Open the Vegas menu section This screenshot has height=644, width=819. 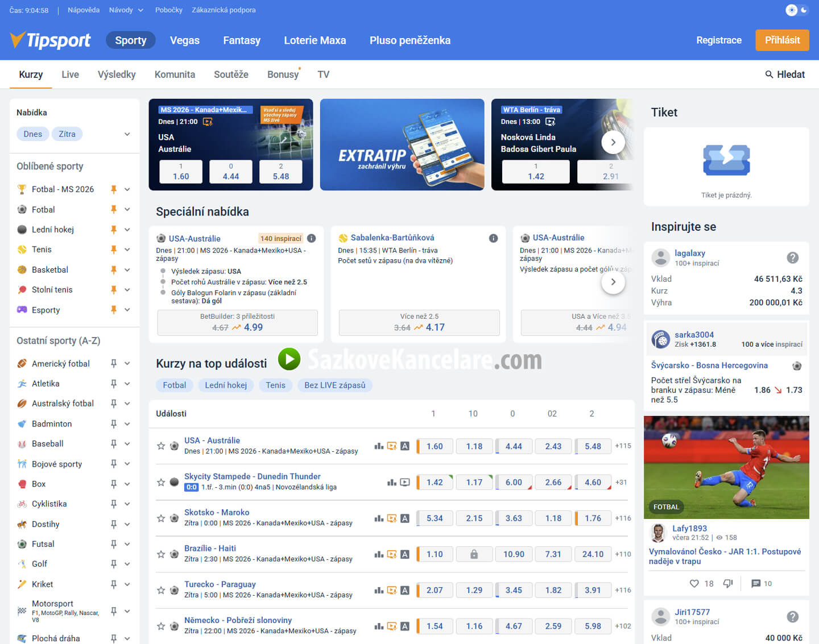point(185,40)
